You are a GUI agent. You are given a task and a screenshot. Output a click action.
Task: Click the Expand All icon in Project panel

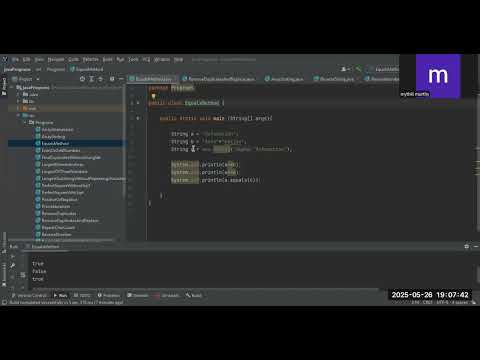[91, 79]
